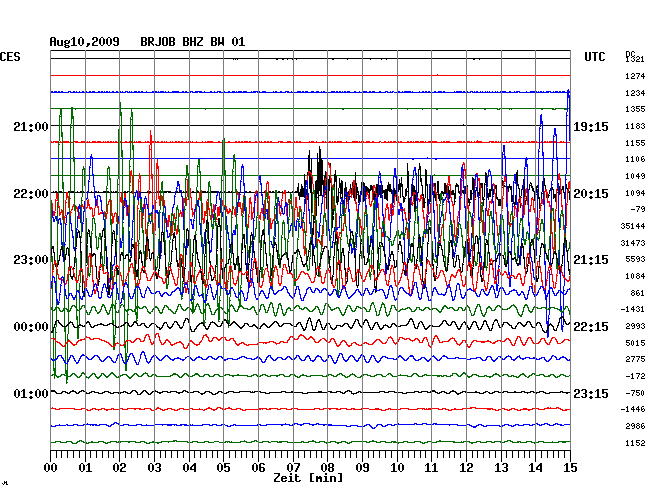
Task: Click the CES time zone label
Action: coord(10,57)
